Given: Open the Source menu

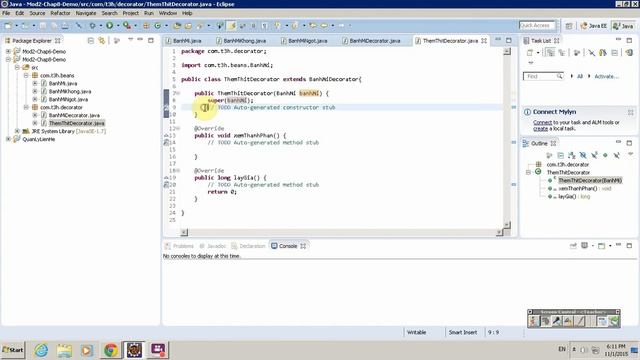Looking at the screenshot, I should [37, 13].
